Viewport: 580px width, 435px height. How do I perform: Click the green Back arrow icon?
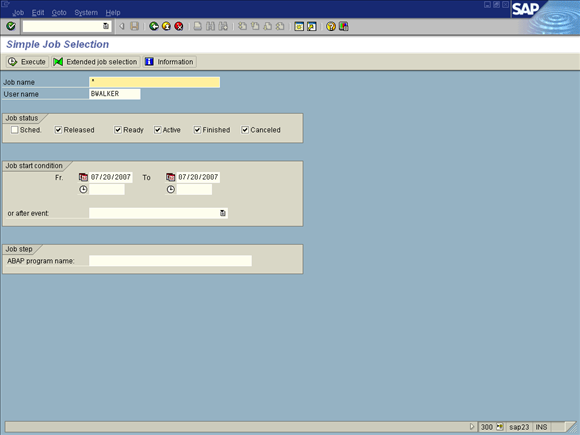coord(154,26)
